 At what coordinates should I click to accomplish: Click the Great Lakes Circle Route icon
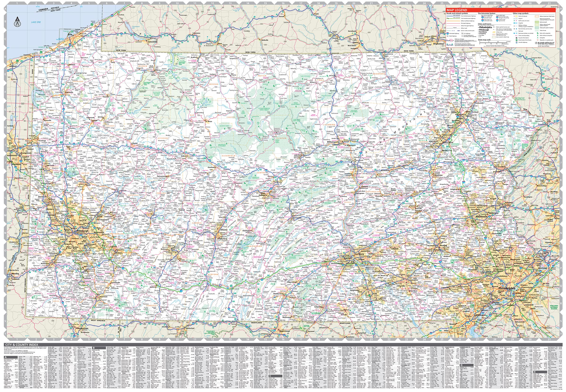coord(516,40)
